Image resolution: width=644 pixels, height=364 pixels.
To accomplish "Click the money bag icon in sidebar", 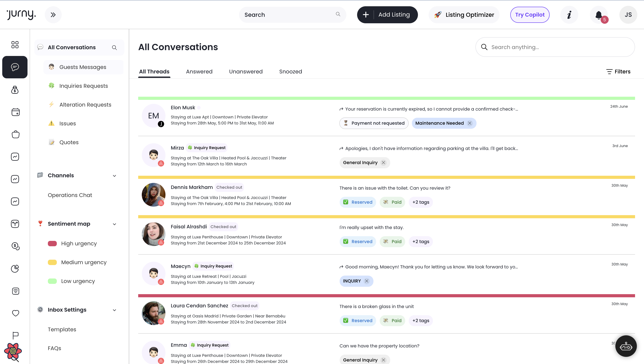I will pos(15,90).
